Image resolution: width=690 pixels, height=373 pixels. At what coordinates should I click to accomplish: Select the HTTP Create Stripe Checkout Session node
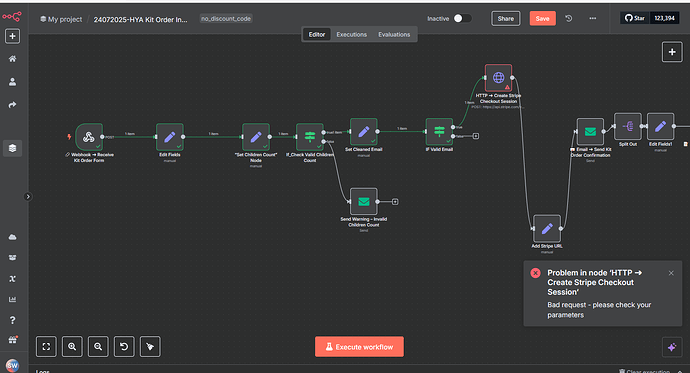point(498,78)
